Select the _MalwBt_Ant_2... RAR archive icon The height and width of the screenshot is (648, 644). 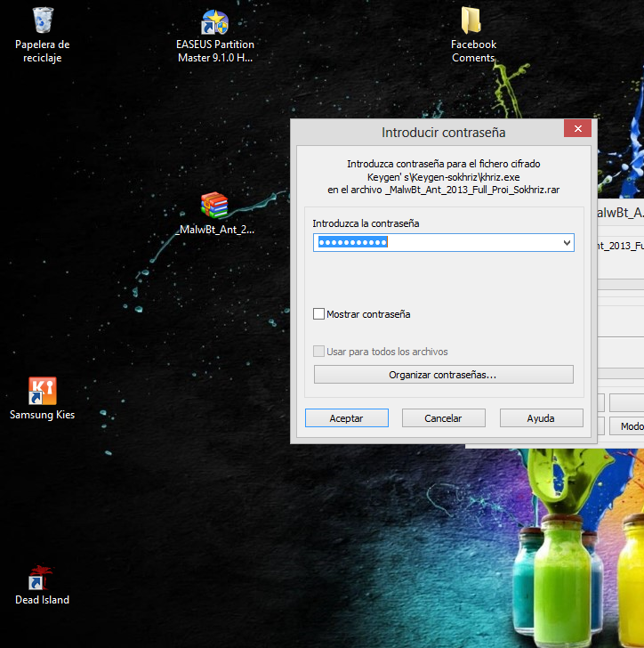point(214,205)
